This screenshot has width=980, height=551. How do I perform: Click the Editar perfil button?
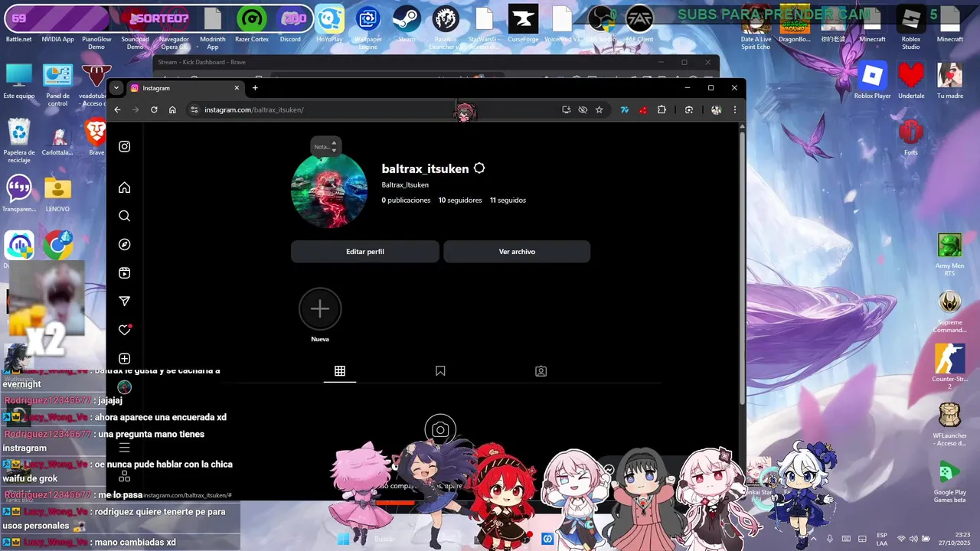pyautogui.click(x=365, y=251)
